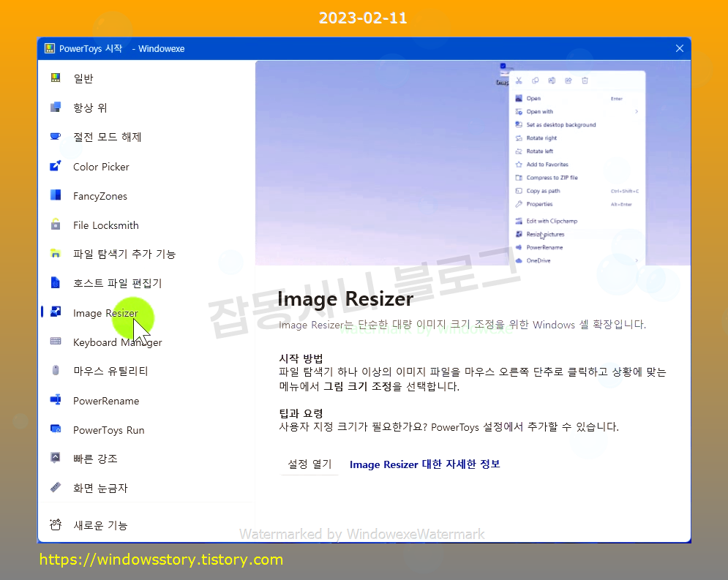728x580 pixels.
Task: Click the 마우스 유틸리티 mouse icon
Action: point(56,370)
